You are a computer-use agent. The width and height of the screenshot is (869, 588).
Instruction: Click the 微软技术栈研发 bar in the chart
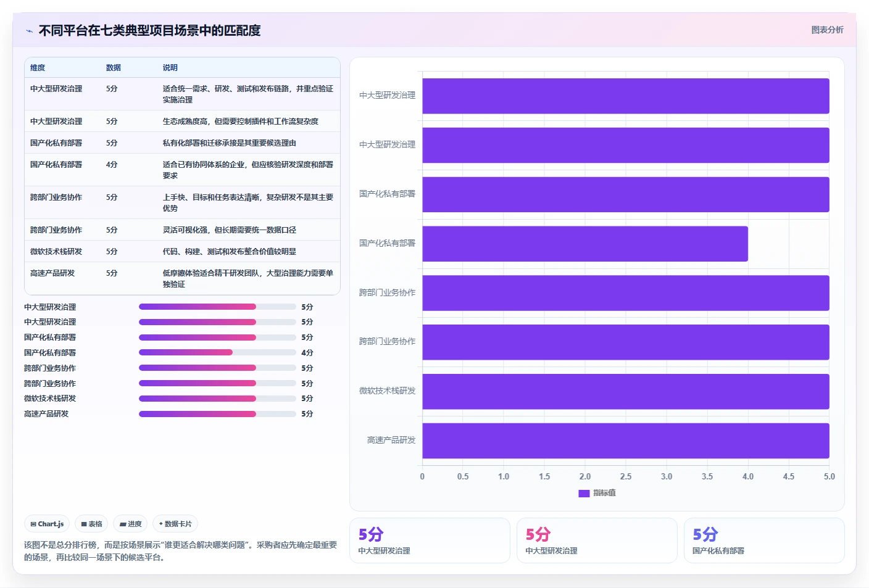tap(626, 391)
